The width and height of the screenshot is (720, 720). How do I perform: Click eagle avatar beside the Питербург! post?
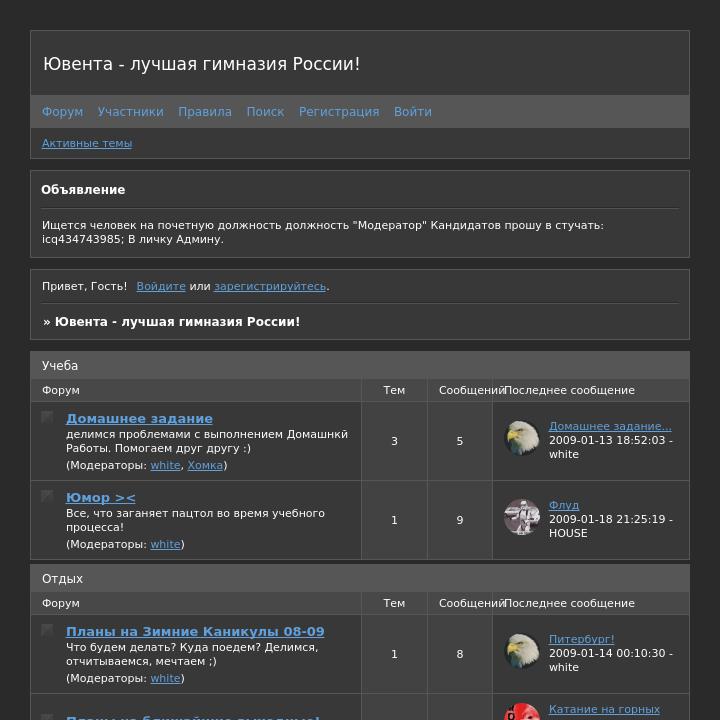click(x=522, y=651)
